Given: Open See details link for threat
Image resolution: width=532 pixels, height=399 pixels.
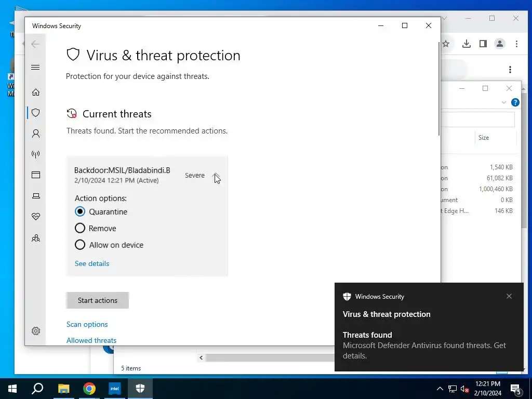Looking at the screenshot, I should point(92,263).
